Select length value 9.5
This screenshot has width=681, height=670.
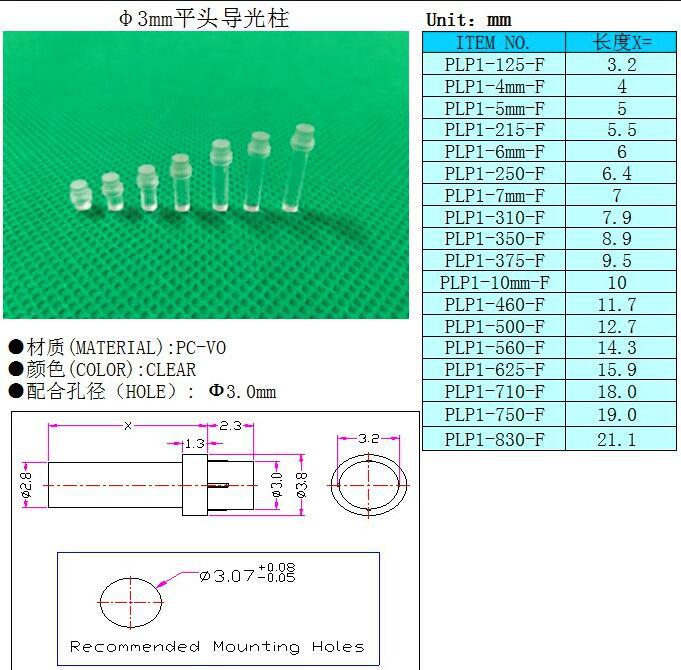point(617,261)
